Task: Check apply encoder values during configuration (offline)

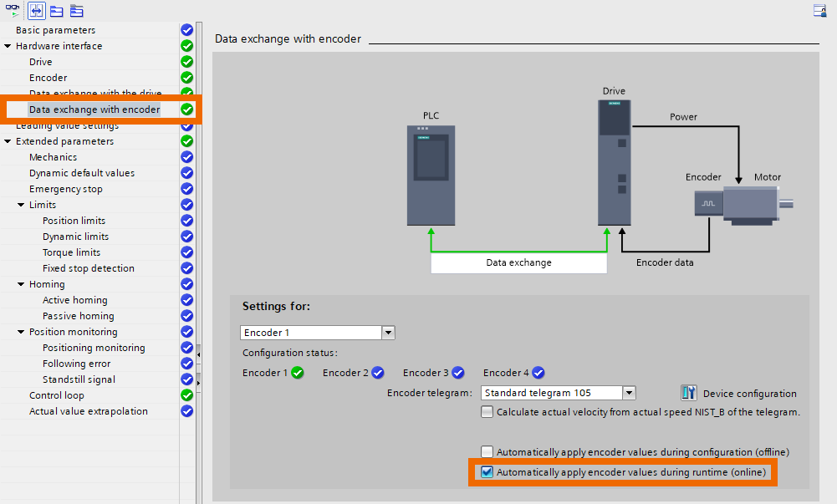Action: [x=487, y=451]
